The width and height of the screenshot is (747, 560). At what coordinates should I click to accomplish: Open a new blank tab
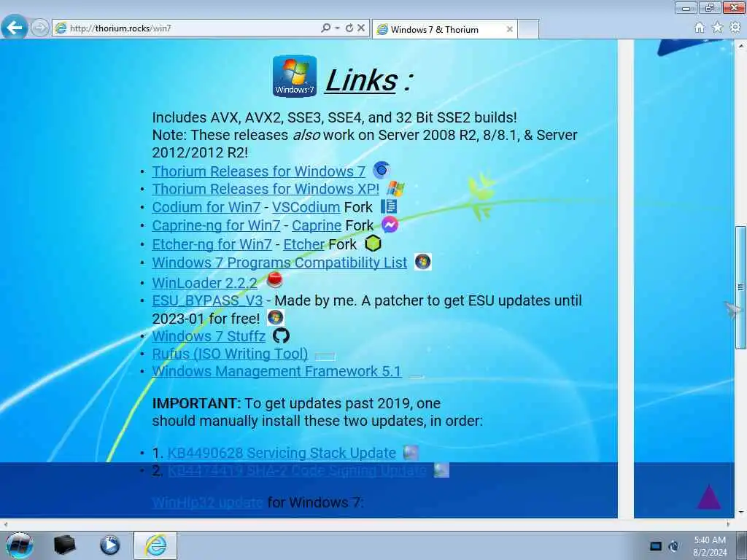click(x=528, y=29)
